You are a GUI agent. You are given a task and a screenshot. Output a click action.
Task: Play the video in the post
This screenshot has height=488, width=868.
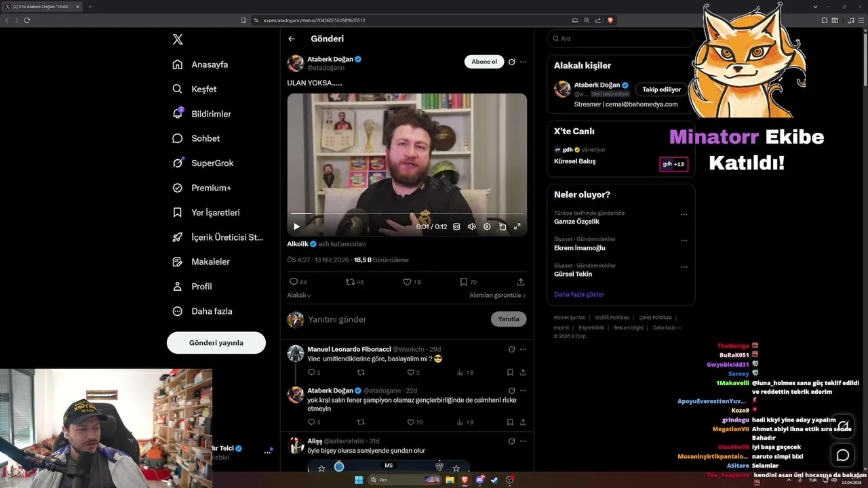point(296,226)
